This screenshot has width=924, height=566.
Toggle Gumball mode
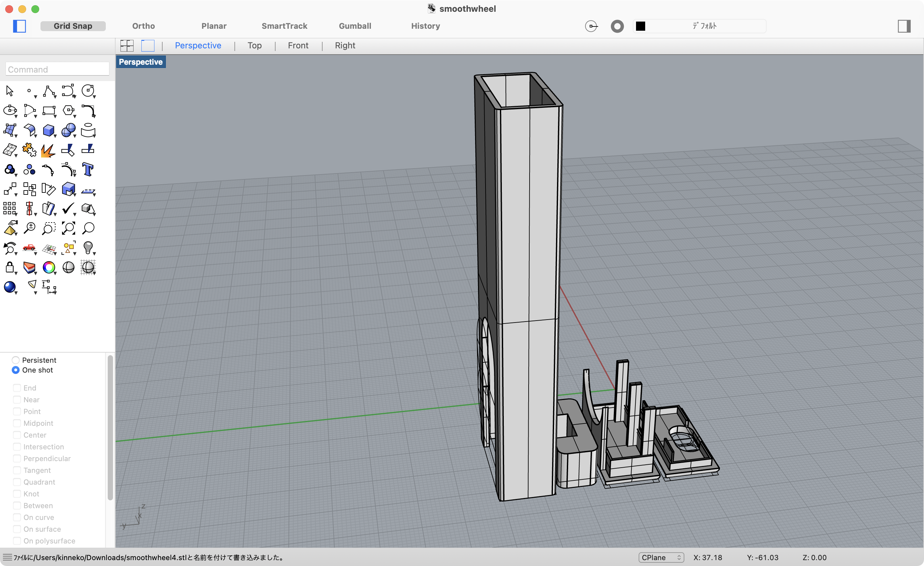[355, 26]
